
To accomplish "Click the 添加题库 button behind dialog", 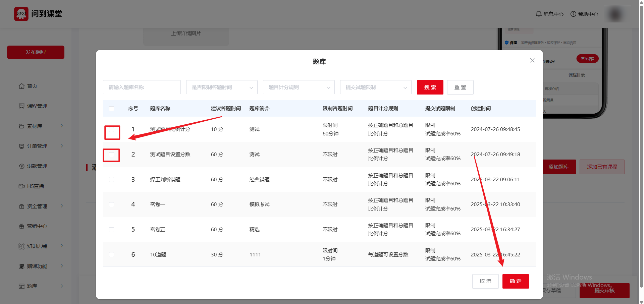I will [x=559, y=167].
